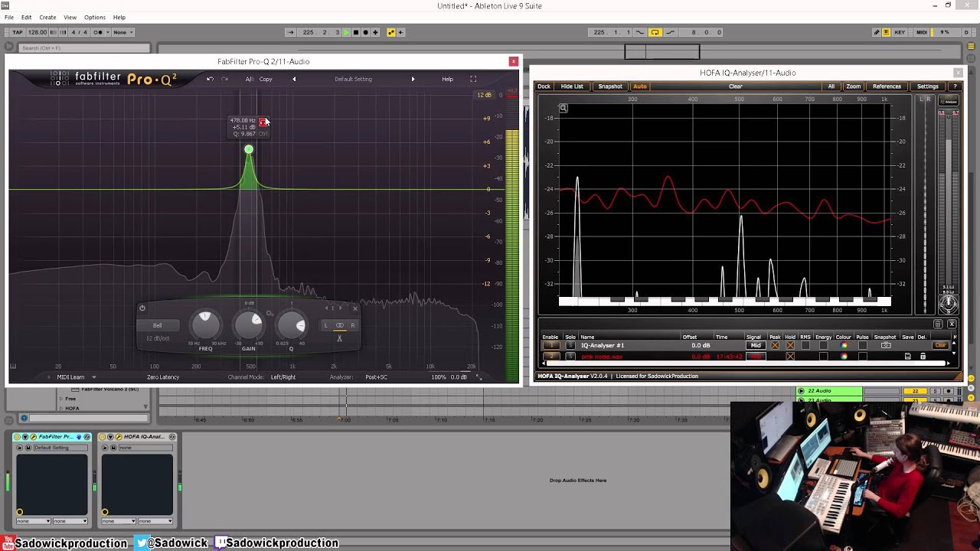Toggle Pulse checkbox for IQ-Analyser #1
This screenshot has height=551, width=980.
click(862, 345)
